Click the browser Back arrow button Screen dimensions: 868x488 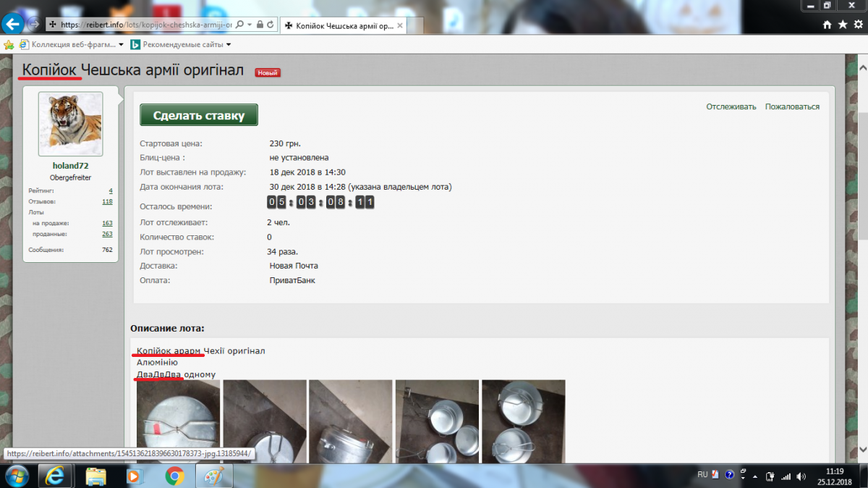click(x=12, y=24)
